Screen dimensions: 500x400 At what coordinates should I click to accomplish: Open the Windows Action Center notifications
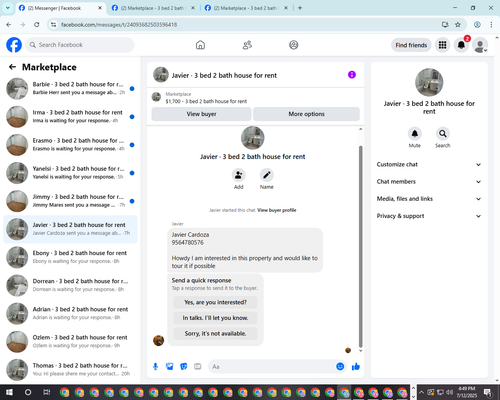(x=488, y=392)
